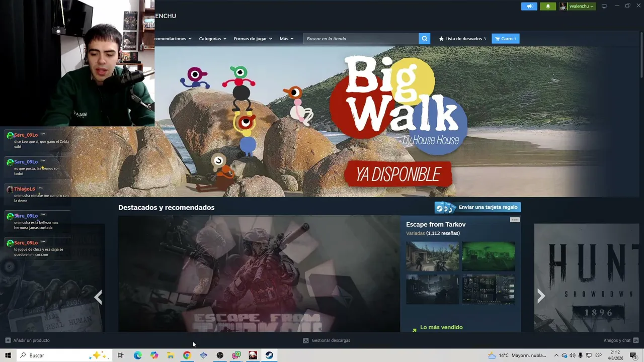Switch to Google Chrome on taskbar

(x=187, y=355)
